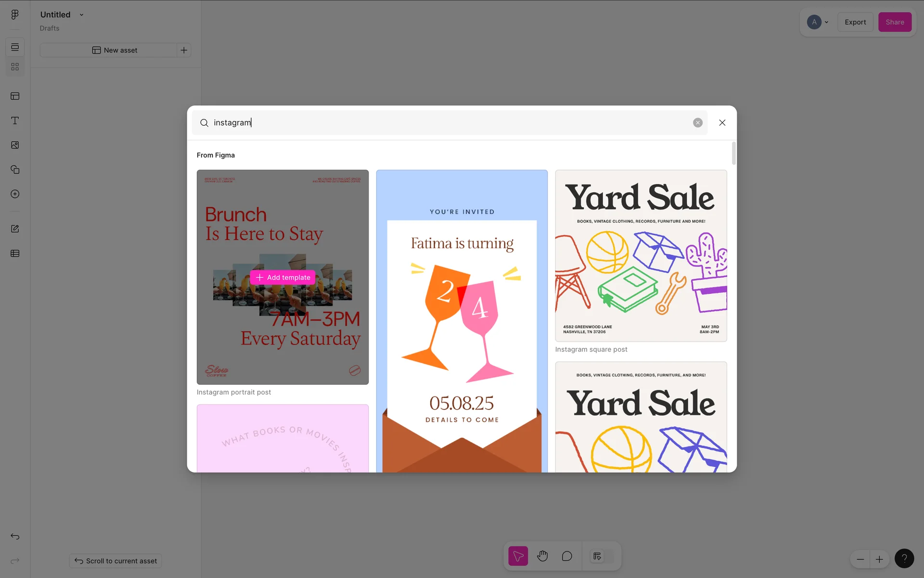The height and width of the screenshot is (578, 924).
Task: Select the Move cursor tool
Action: [x=518, y=556]
